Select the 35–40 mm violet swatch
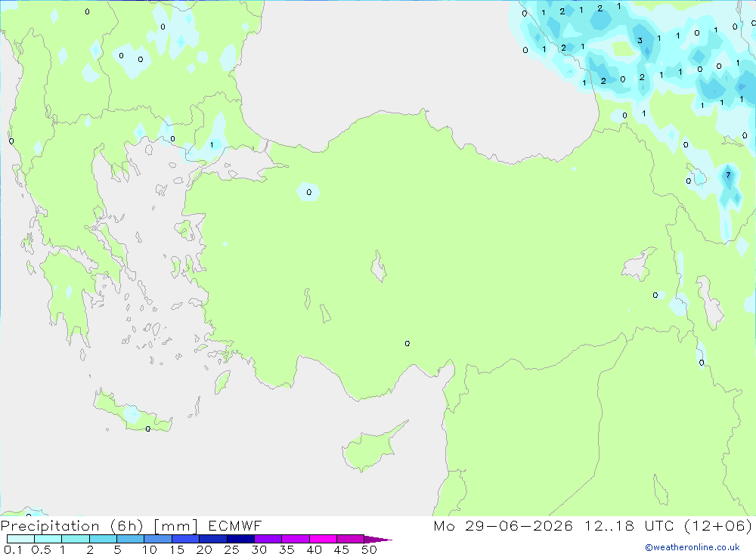The width and height of the screenshot is (756, 554). click(295, 539)
